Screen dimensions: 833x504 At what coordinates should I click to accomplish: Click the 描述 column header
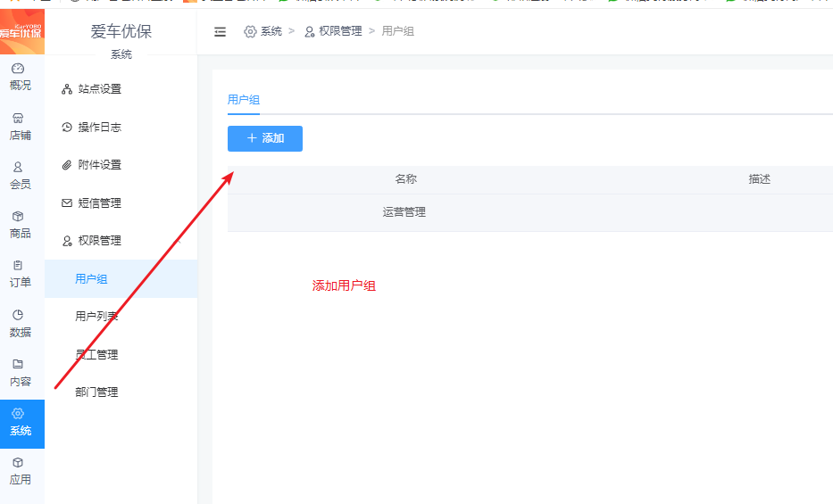pyautogui.click(x=759, y=179)
